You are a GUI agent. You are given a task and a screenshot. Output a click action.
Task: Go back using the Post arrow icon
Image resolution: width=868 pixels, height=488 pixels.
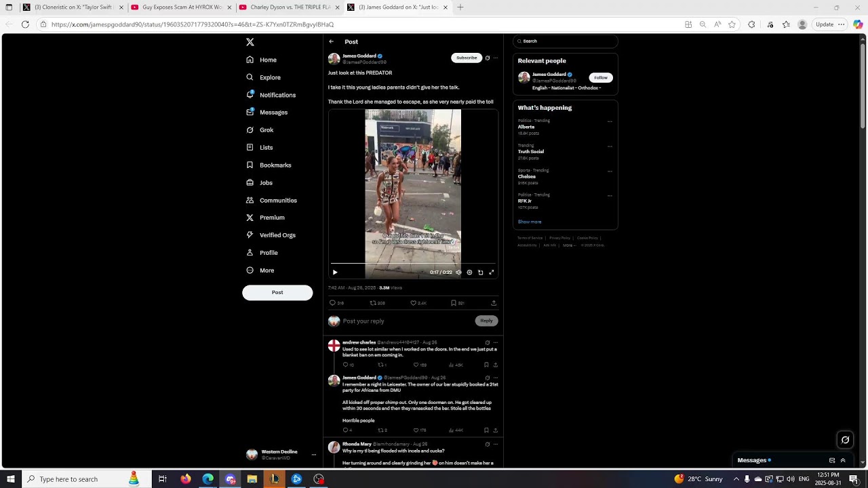click(332, 42)
